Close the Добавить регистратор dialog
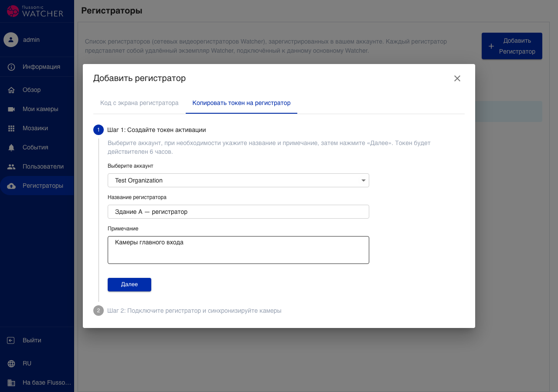The image size is (558, 392). 457,78
